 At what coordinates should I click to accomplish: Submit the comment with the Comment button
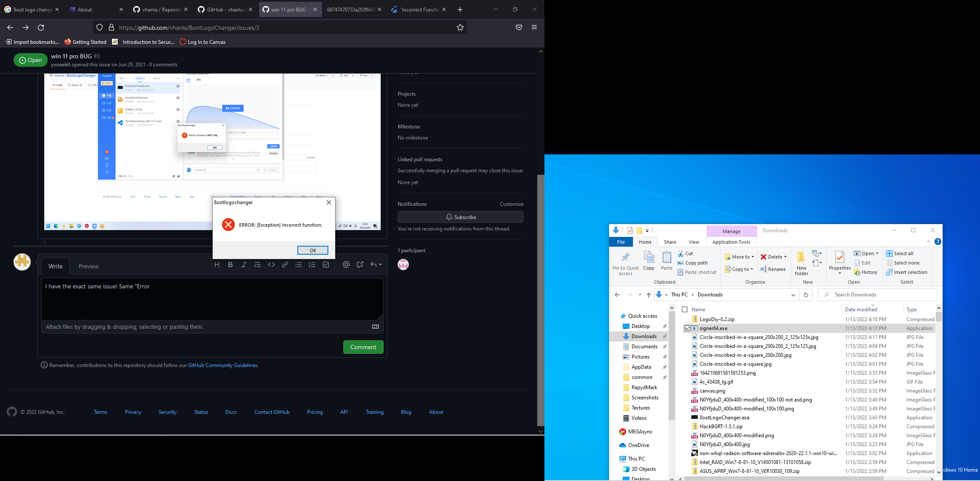[363, 347]
